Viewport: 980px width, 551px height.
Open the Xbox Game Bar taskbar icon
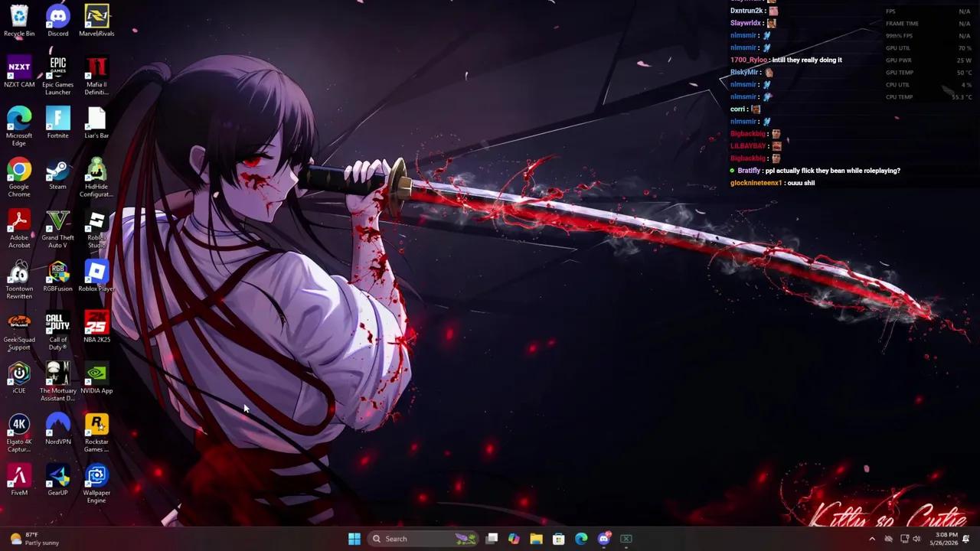(x=626, y=539)
